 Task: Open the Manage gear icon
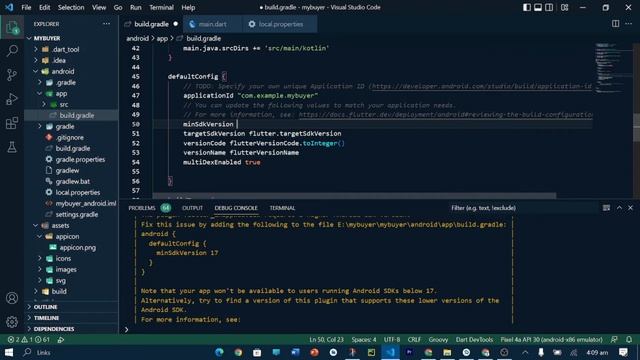pyautogui.click(x=12, y=322)
